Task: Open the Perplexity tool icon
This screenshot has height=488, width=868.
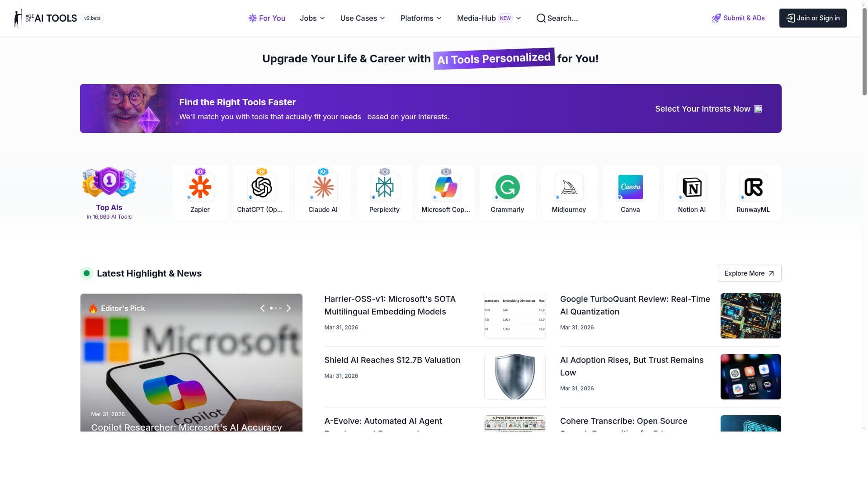Action: coord(384,187)
